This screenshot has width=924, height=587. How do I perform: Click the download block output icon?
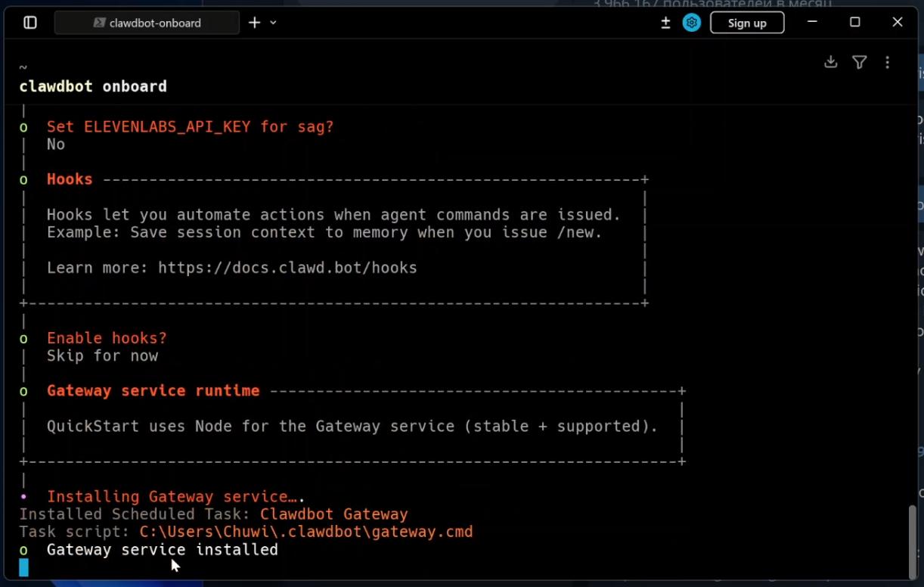pyautogui.click(x=830, y=62)
